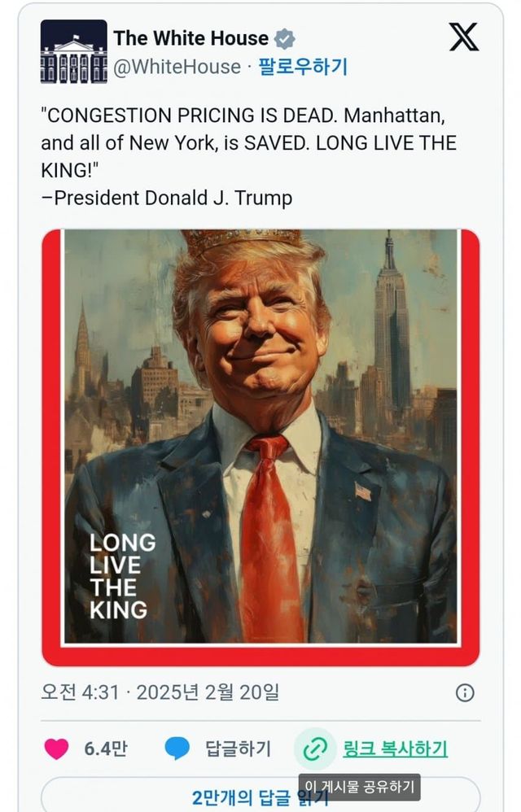This screenshot has height=812, width=521.
Task: Open the @WhiteHouse handle link
Action: pos(177,68)
